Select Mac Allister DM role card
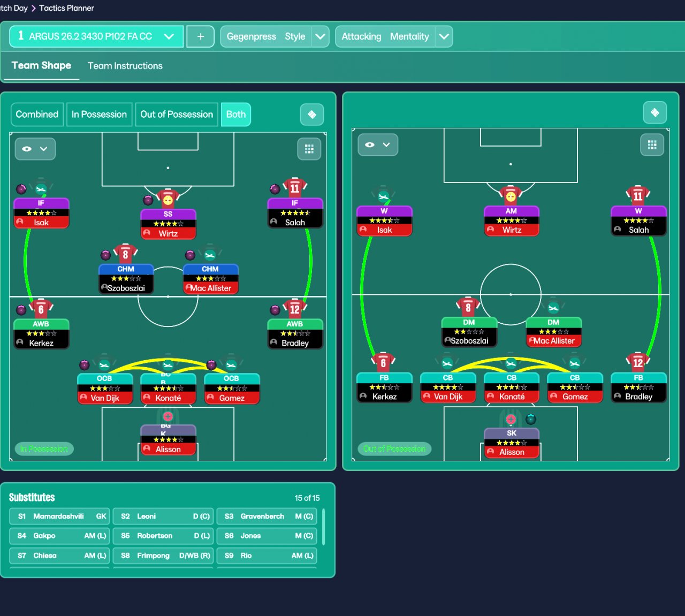Image resolution: width=685 pixels, height=616 pixels. point(554,332)
